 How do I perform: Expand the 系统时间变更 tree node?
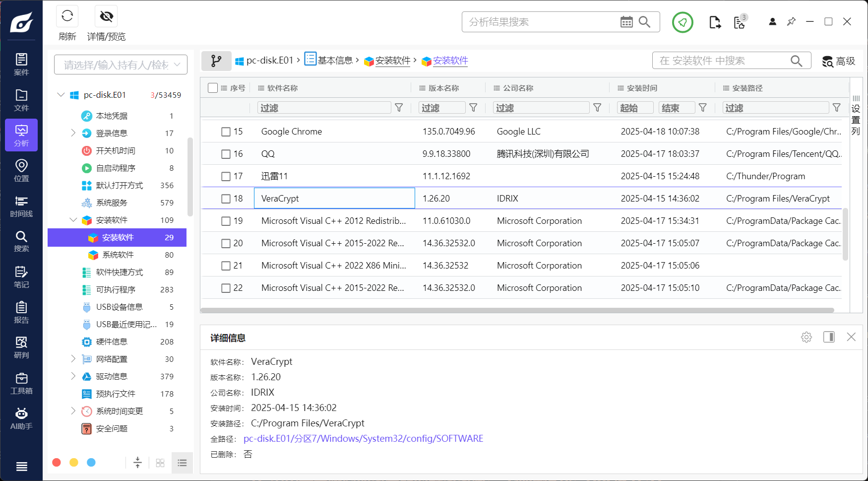(x=73, y=411)
